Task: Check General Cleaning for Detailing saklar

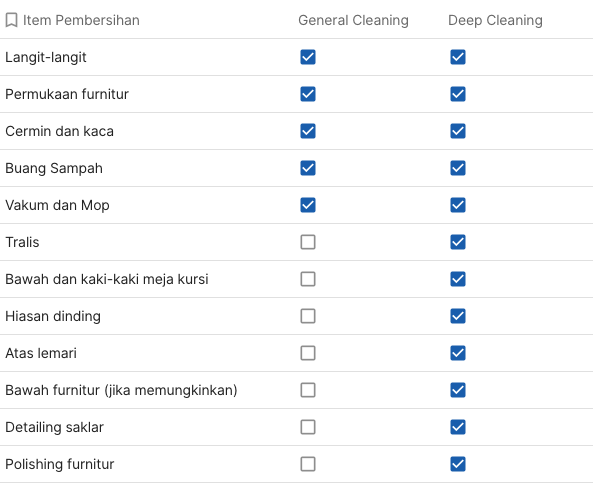Action: coord(308,427)
